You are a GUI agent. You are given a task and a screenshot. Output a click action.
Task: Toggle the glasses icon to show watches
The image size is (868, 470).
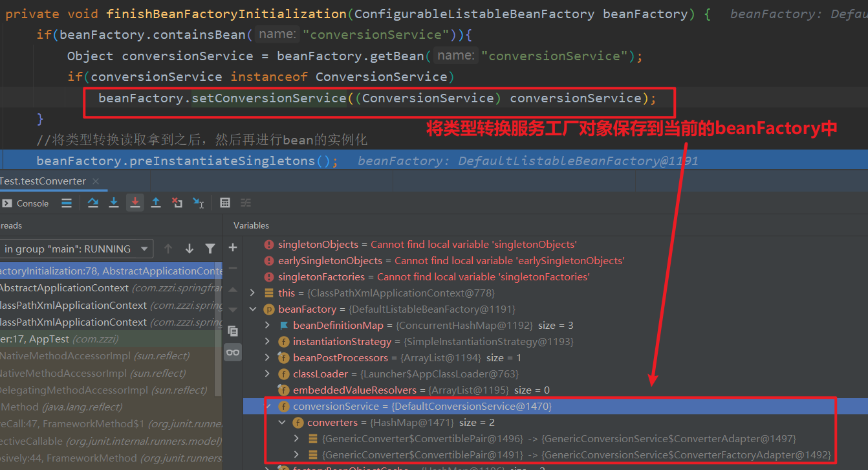coord(233,352)
